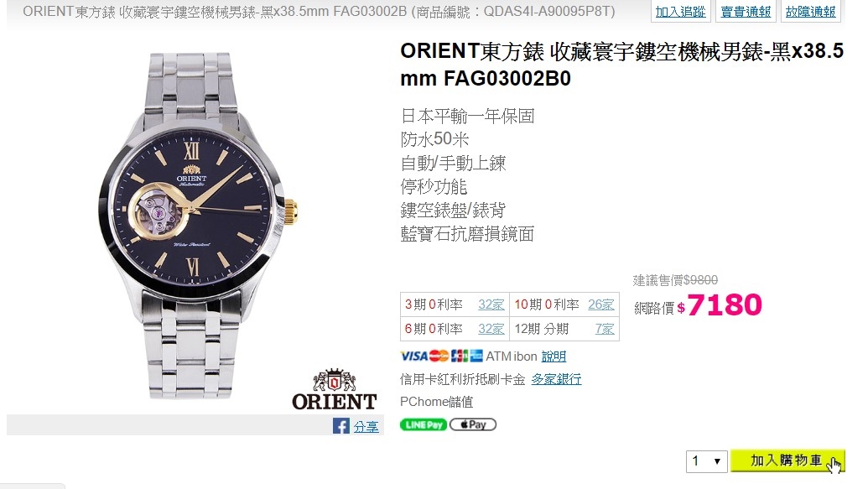Viewport: 868px width, 489px height.
Task: Open the 7家 link for 12期分期
Action: coord(605,329)
